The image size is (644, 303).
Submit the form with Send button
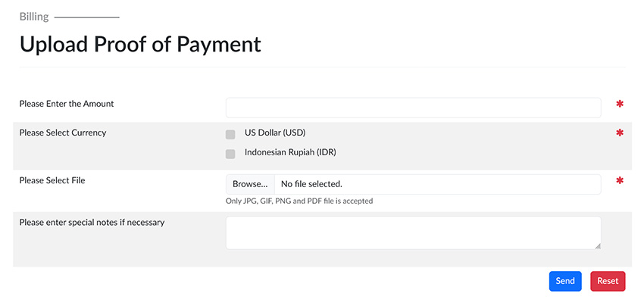click(x=565, y=281)
